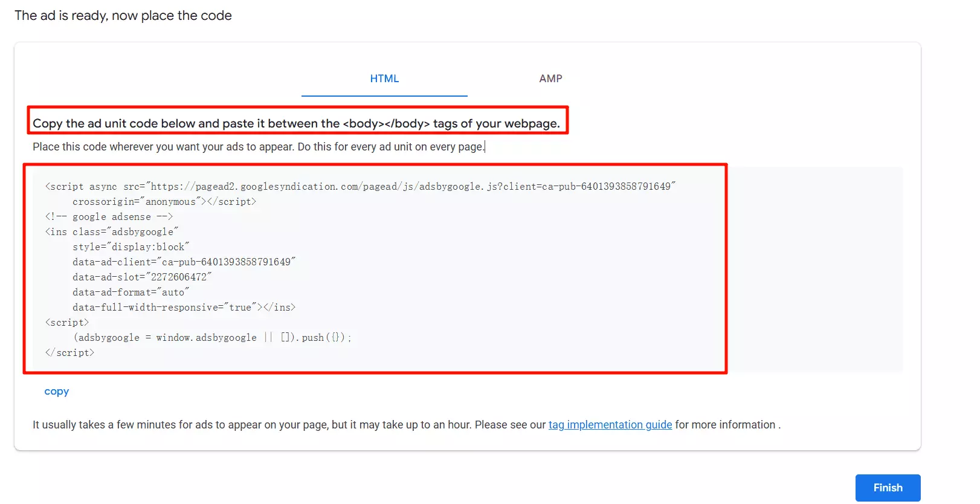
Task: Switch to the HTML tab
Action: (x=384, y=79)
